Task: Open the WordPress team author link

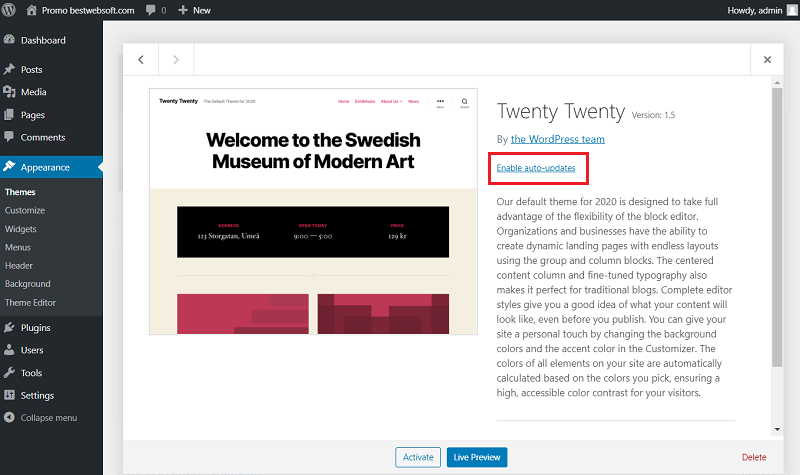Action: coord(558,139)
